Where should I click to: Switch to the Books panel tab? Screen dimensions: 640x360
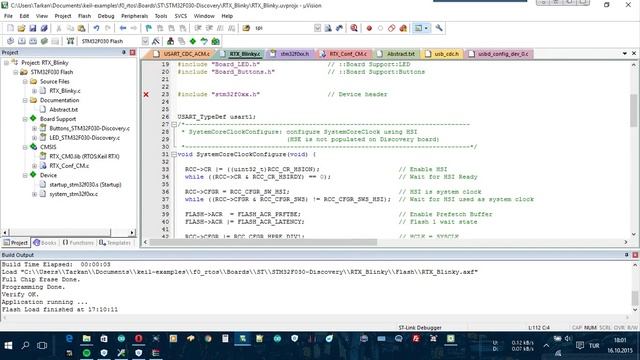[45, 243]
